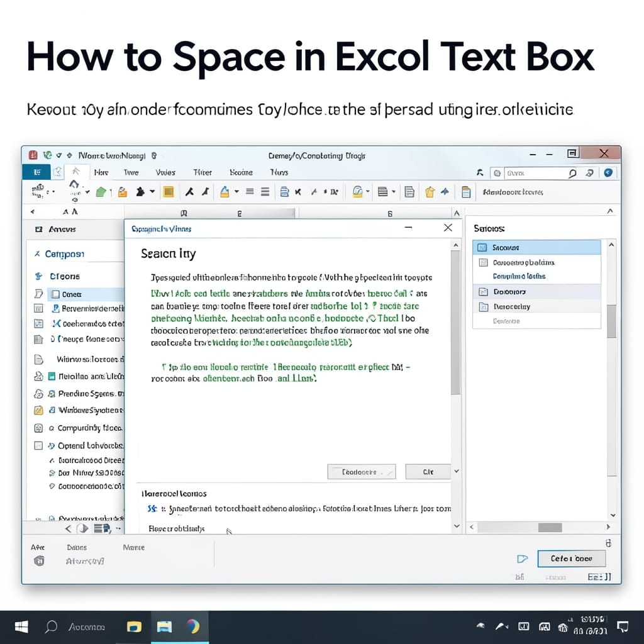
Task: Open taskbar search magnifier
Action: (x=51, y=627)
